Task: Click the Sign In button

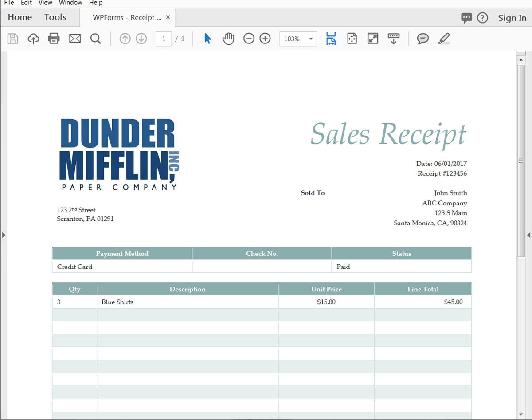Action: pyautogui.click(x=512, y=18)
